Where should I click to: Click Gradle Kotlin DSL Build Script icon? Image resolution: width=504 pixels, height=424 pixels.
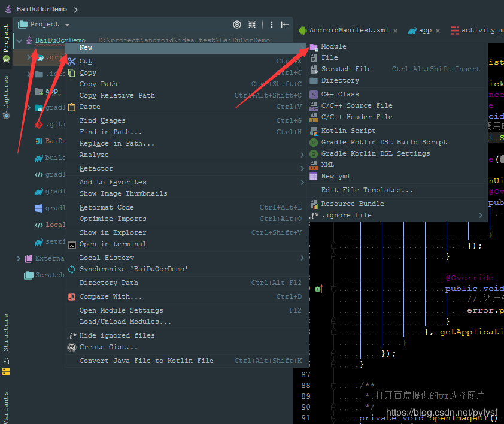(314, 143)
